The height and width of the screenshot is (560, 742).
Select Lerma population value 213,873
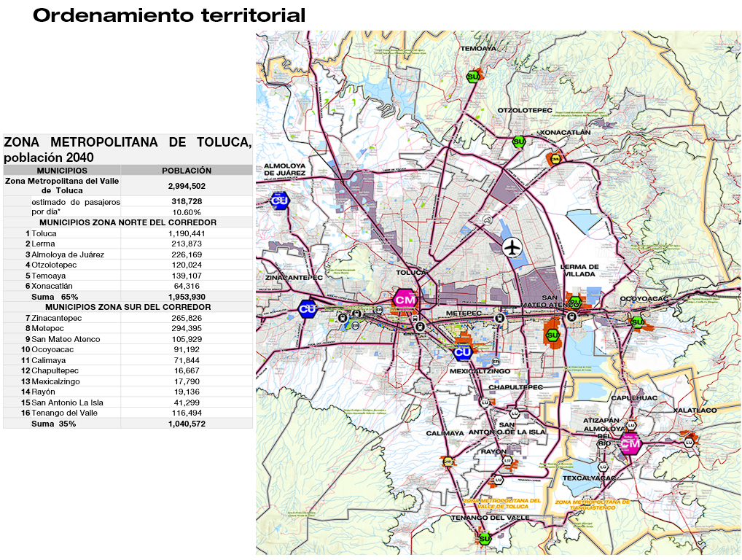(187, 244)
